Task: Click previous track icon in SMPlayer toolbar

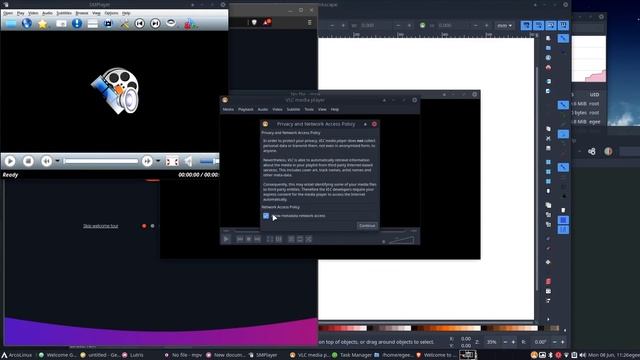Action: coord(140,24)
